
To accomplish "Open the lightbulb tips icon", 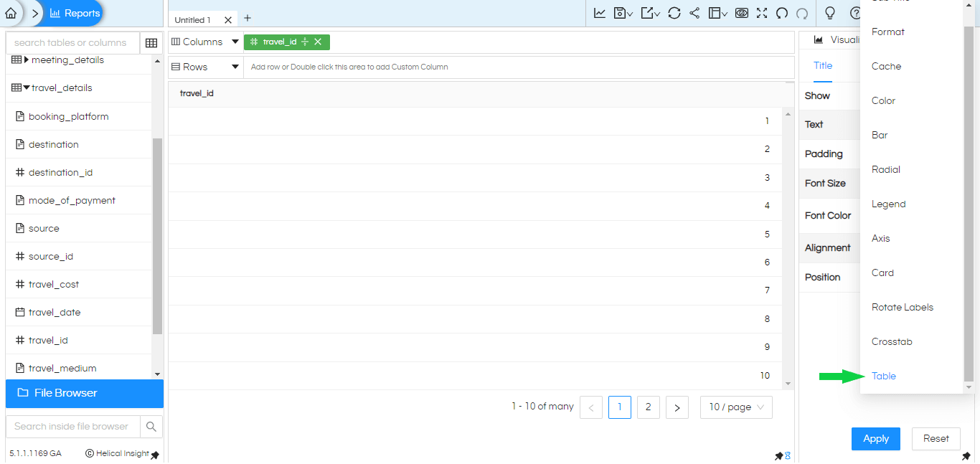I will (x=830, y=13).
